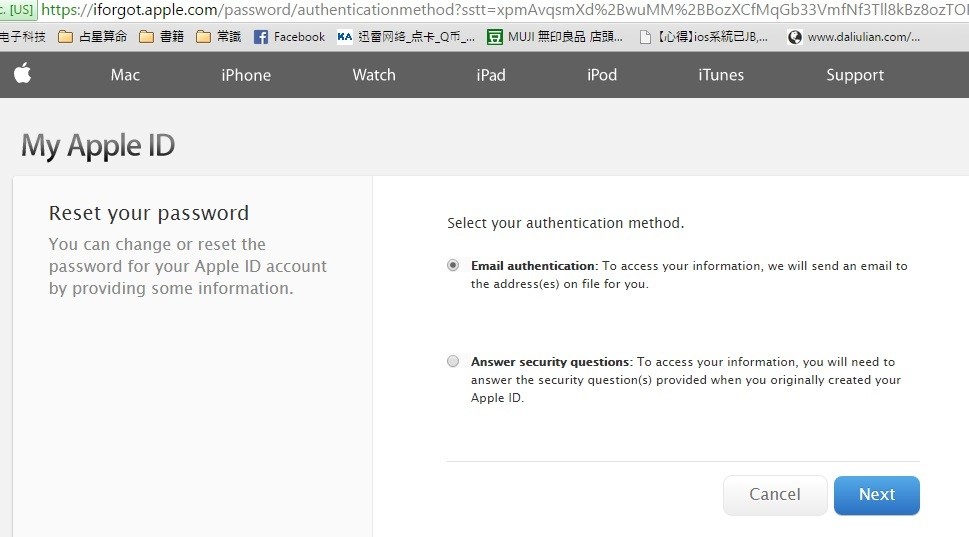The width and height of the screenshot is (969, 537).
Task: Open iTunes in navigation bar
Action: pos(721,75)
